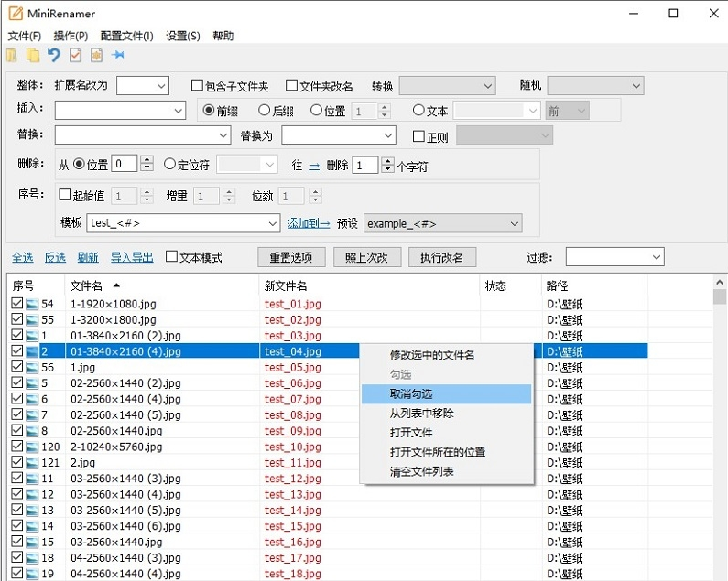Increase the 删除 character count spinner
The image size is (728, 581).
coord(387,161)
